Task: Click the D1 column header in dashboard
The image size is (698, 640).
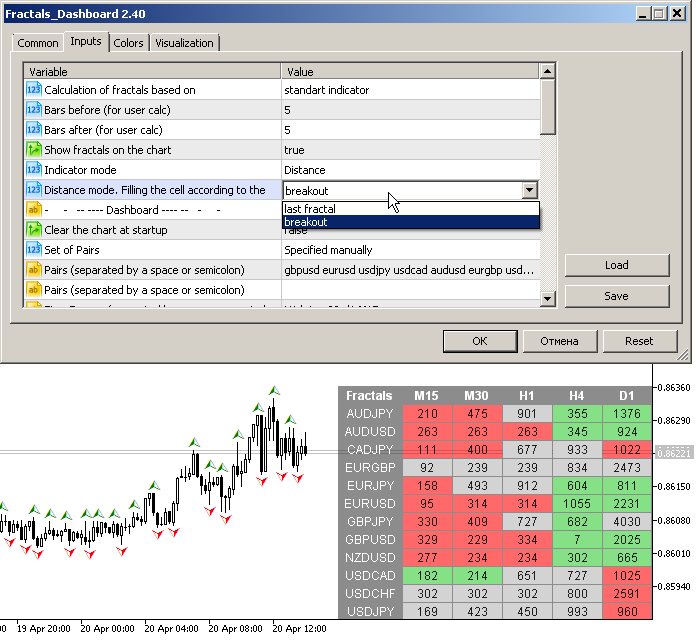Action: (x=626, y=396)
